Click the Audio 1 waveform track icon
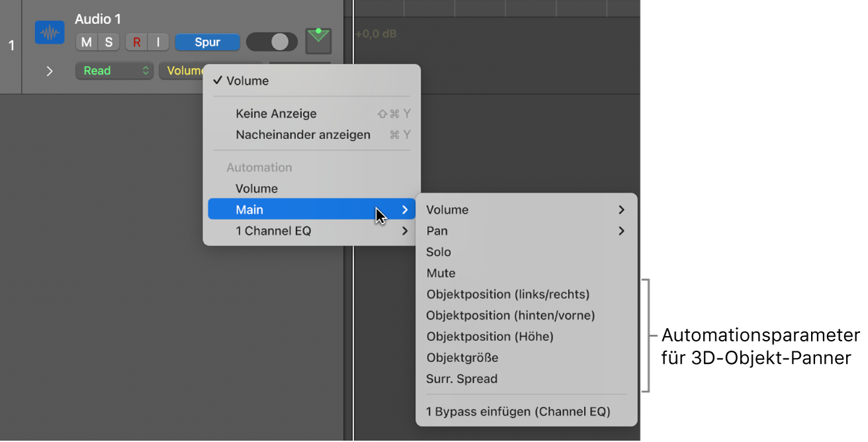Viewport: 868px width, 442px height. (49, 31)
